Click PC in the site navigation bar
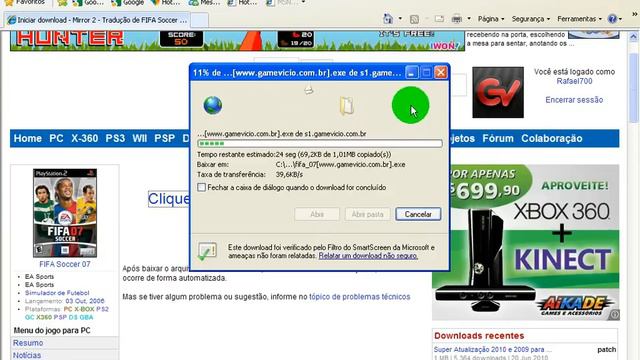This screenshot has height=360, width=640. tap(56, 138)
